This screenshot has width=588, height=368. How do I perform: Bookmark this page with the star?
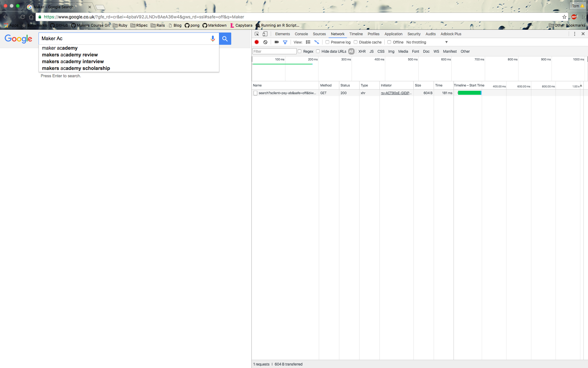pos(564,17)
